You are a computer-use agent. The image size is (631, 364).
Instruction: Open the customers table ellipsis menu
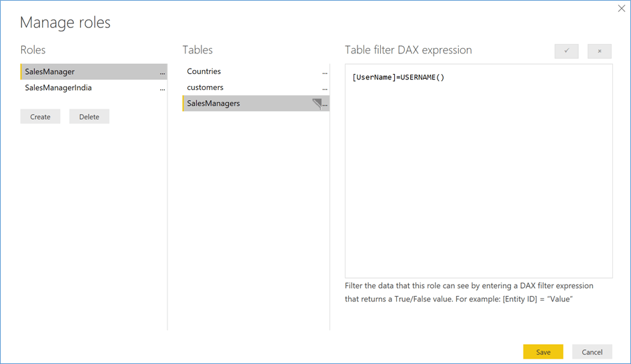tap(325, 89)
